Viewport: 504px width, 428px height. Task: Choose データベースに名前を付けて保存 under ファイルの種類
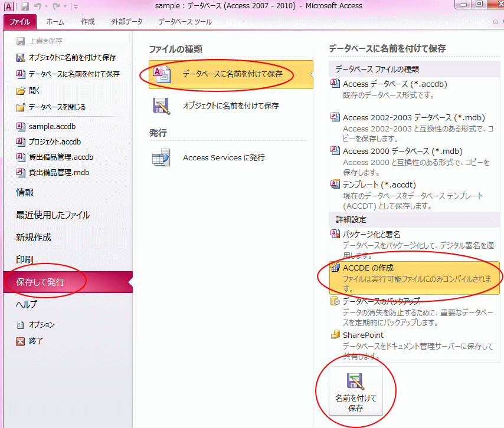point(231,74)
